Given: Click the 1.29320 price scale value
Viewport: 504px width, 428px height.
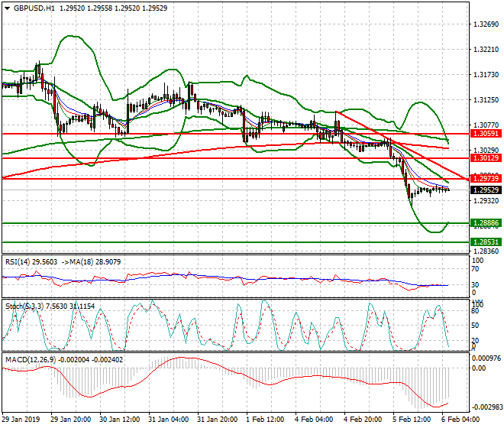Looking at the screenshot, I should click(x=486, y=201).
